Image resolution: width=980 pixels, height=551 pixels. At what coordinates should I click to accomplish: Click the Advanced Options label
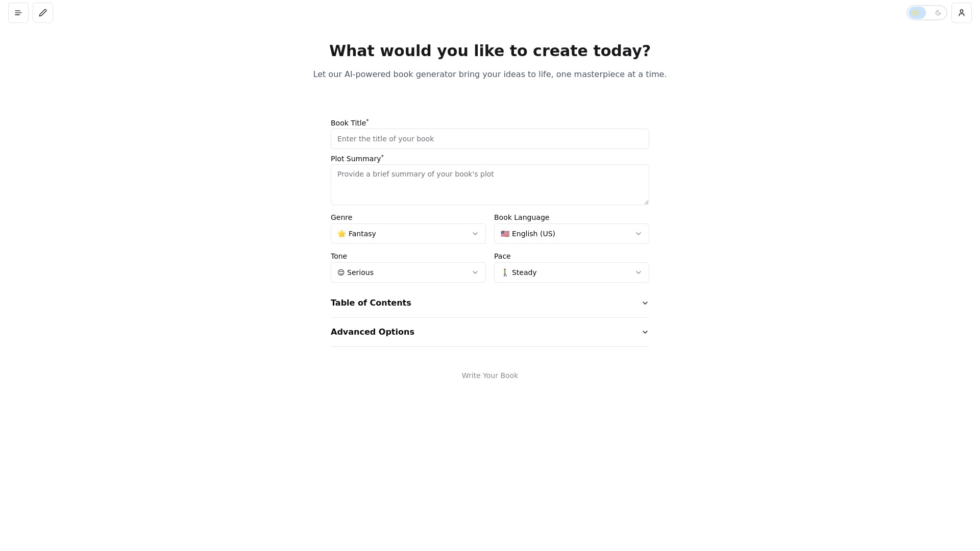coord(372,332)
